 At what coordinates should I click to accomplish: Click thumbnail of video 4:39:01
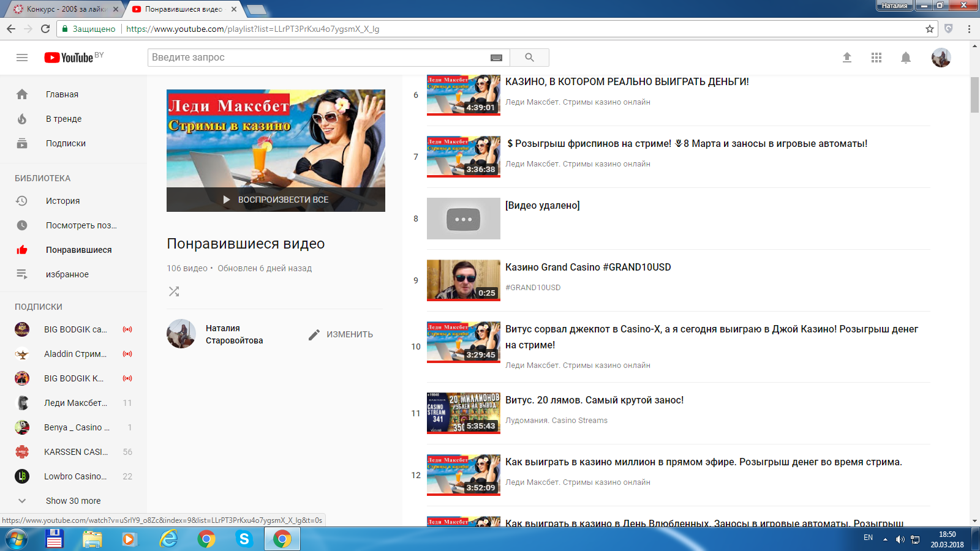(464, 96)
